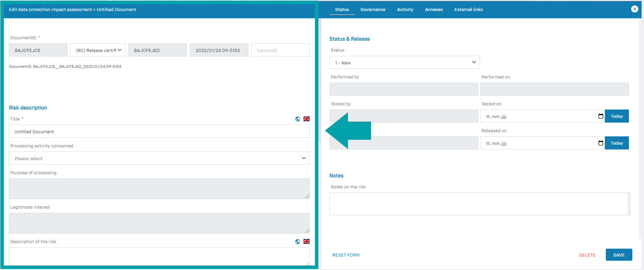The height and width of the screenshot is (270, 644).
Task: Click the globe icon next to Title
Action: pos(298,119)
